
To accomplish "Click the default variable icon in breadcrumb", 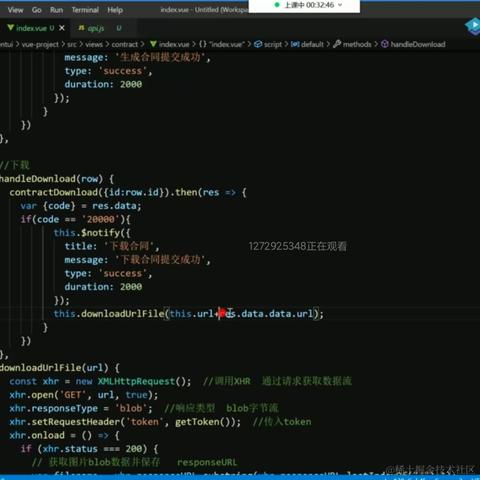I will 295,44.
